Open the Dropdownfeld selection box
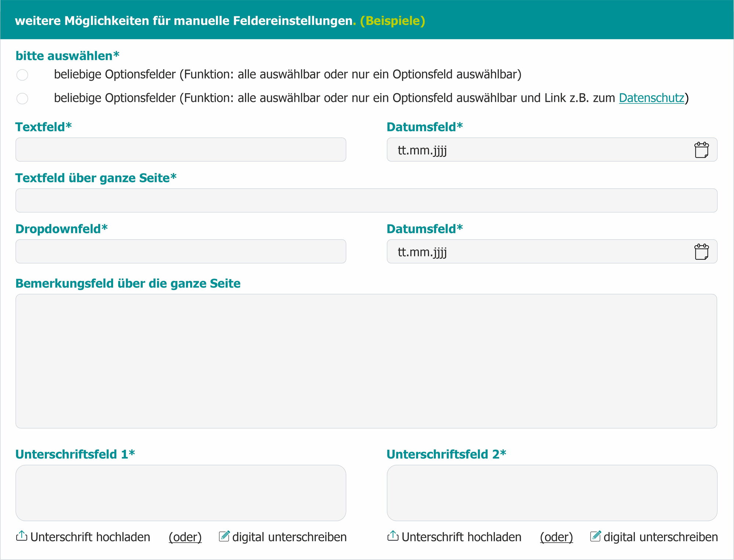The width and height of the screenshot is (734, 560). pos(181,252)
